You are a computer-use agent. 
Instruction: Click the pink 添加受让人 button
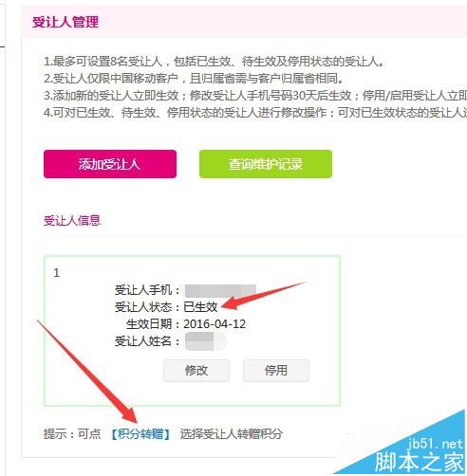coord(110,164)
